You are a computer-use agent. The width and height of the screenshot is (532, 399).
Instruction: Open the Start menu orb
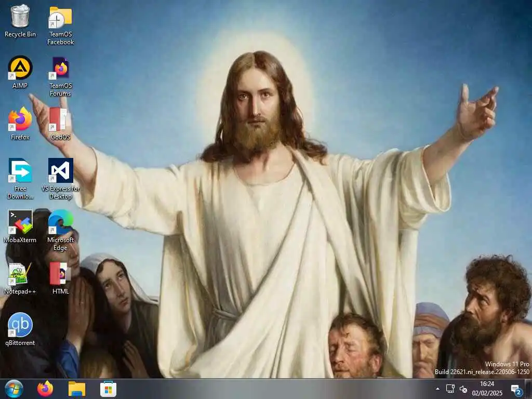(14, 389)
